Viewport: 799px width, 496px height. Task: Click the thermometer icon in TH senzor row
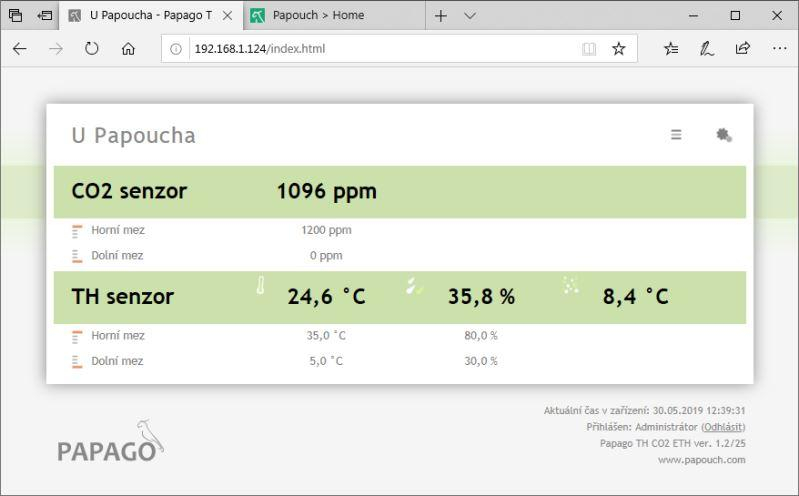261,287
